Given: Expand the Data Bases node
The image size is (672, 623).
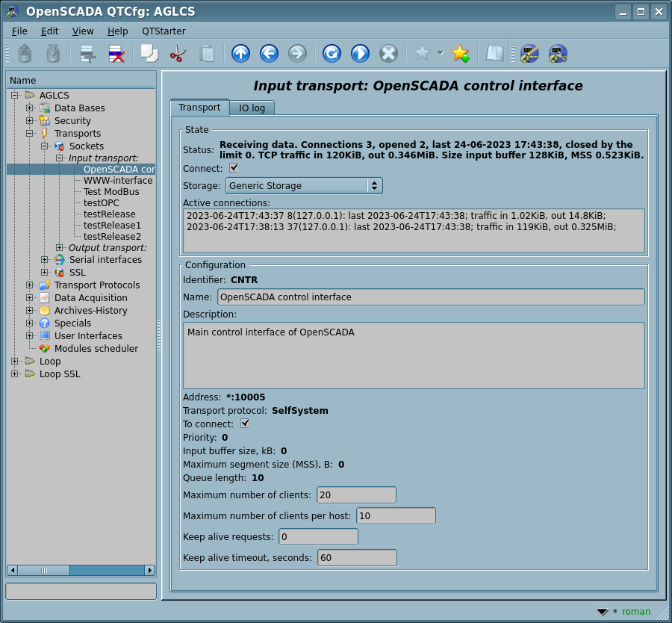Looking at the screenshot, I should pyautogui.click(x=30, y=108).
